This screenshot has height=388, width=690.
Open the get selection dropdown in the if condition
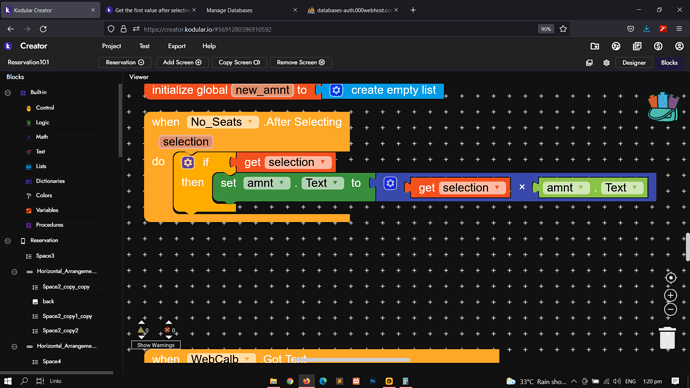click(x=297, y=162)
